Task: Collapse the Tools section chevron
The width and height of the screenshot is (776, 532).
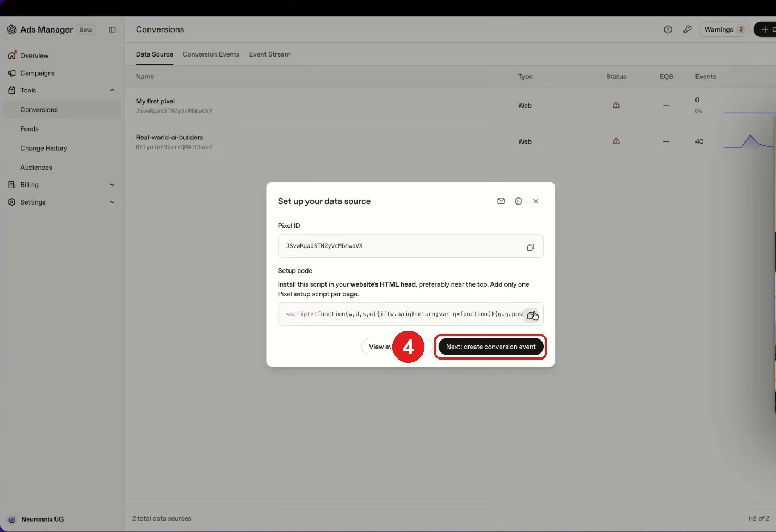Action: click(112, 90)
